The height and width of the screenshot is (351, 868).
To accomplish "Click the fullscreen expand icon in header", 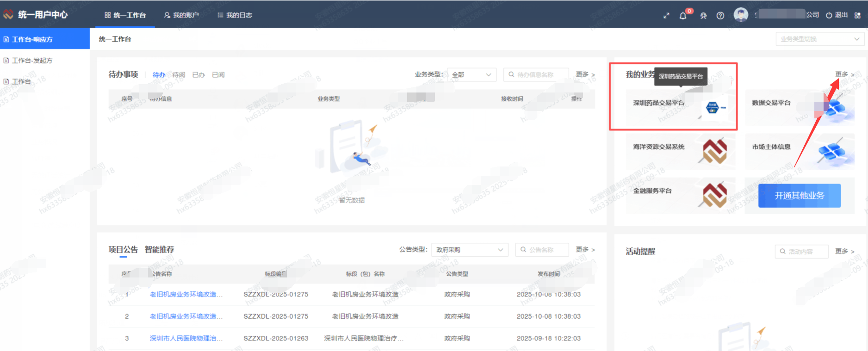I will coord(666,16).
